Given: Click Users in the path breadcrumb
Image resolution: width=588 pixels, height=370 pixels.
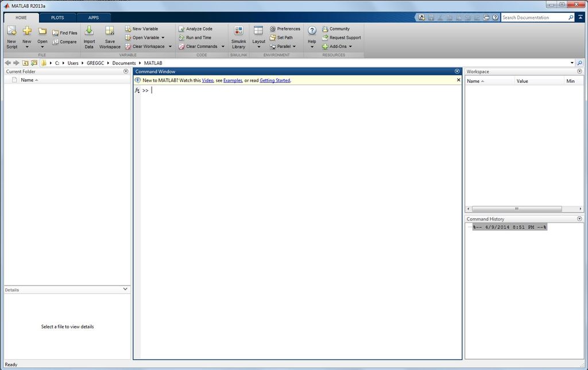Looking at the screenshot, I should pyautogui.click(x=73, y=63).
